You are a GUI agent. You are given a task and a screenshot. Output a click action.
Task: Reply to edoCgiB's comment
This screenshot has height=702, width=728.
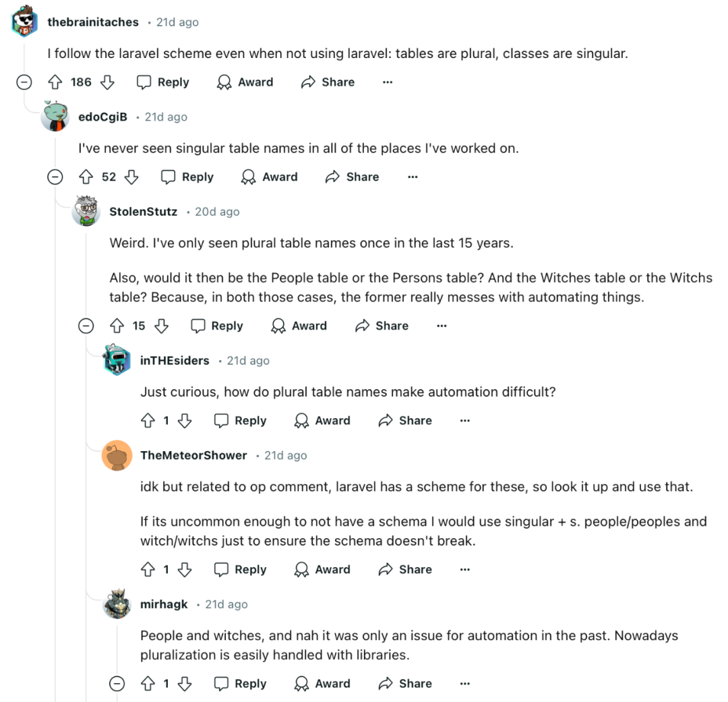click(x=187, y=177)
